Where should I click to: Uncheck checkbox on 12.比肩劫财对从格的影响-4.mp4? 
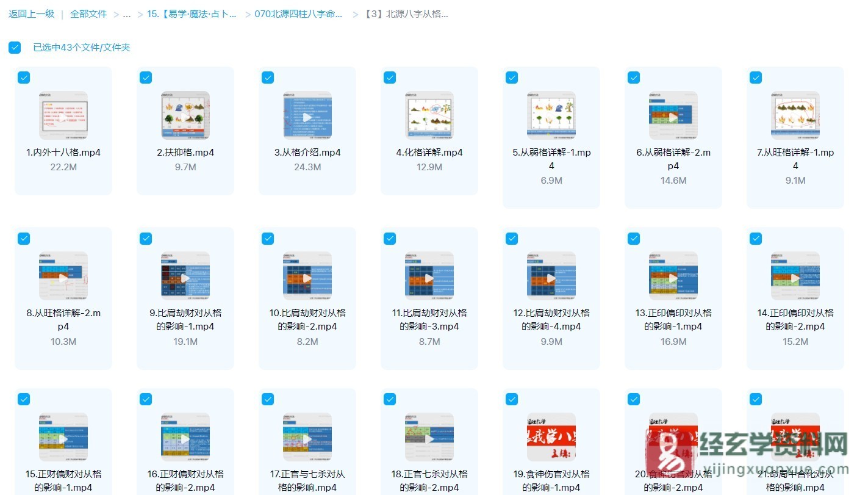pyautogui.click(x=512, y=239)
